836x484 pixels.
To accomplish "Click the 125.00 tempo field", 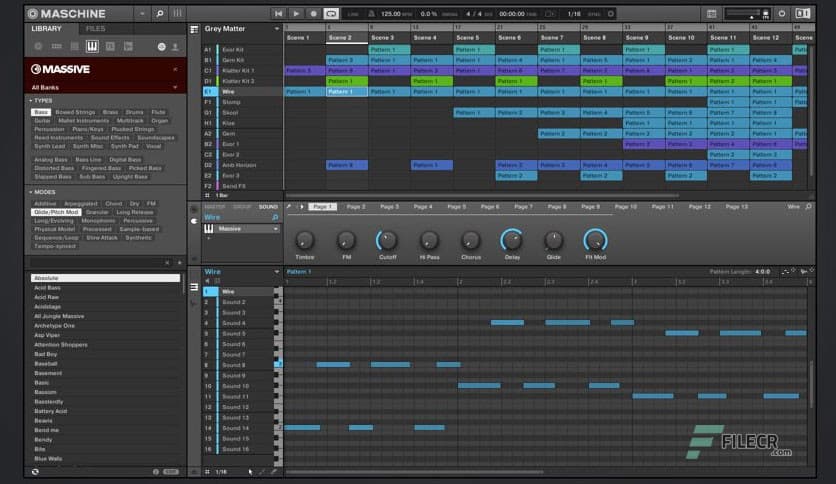I will 391,14.
